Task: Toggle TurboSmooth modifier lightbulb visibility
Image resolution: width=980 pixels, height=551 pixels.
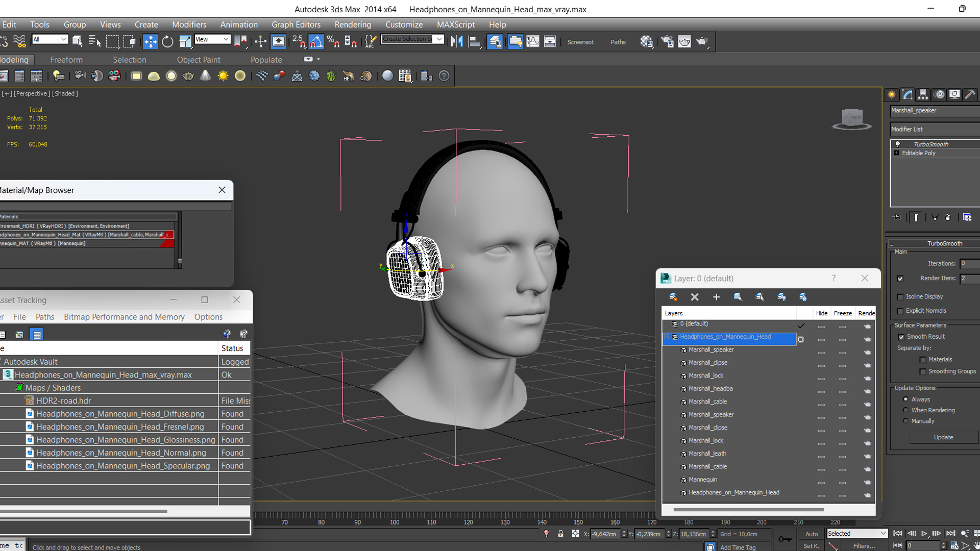Action: click(898, 144)
